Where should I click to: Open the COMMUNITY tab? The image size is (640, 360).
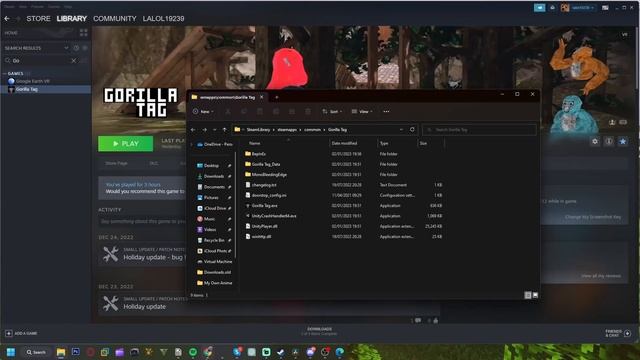click(x=115, y=19)
